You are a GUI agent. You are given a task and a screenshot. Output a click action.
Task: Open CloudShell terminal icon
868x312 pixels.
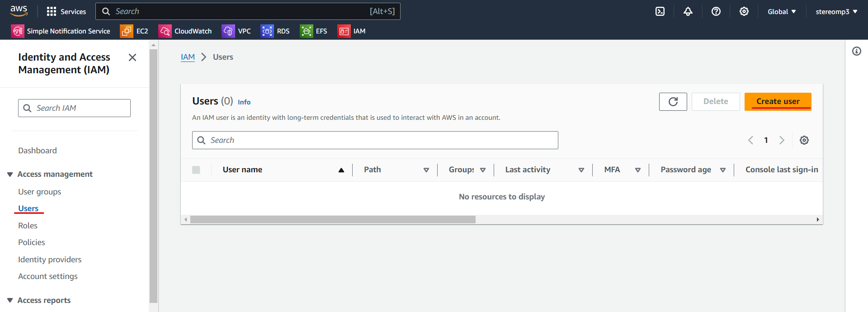pos(660,11)
